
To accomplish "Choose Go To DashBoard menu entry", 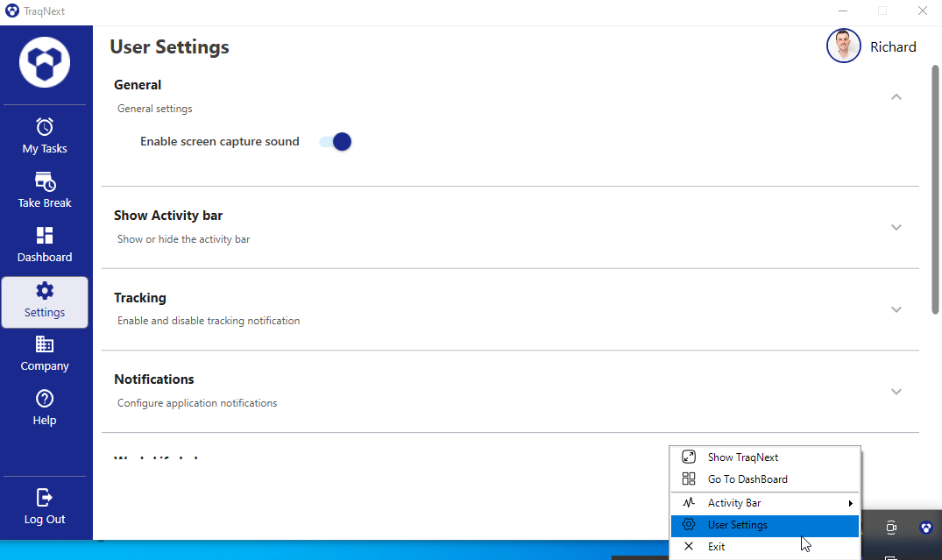I will pyautogui.click(x=747, y=479).
